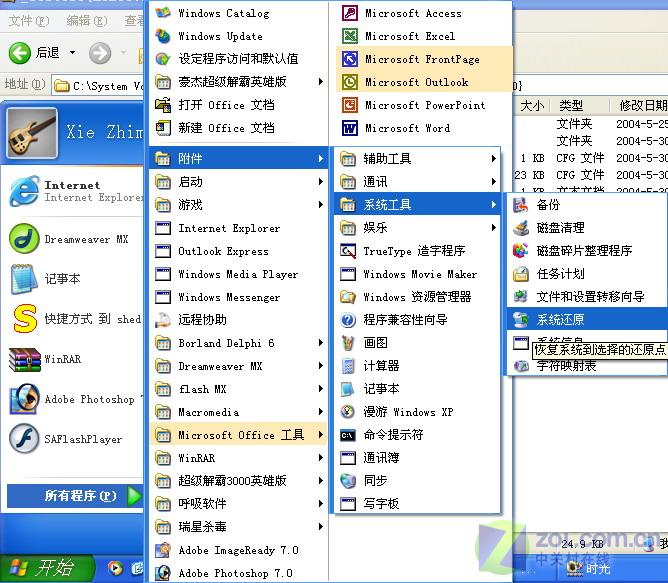This screenshot has height=583, width=668.
Task: Expand 启动 startup folder
Action: 239,182
